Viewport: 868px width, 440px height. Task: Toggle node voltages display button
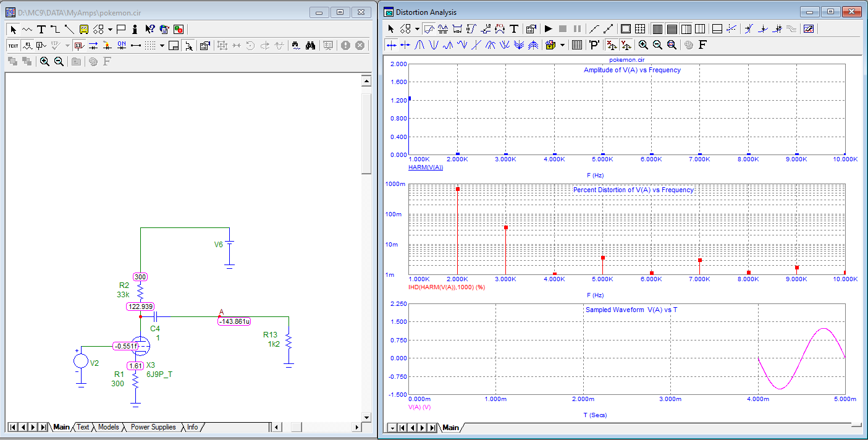[x=79, y=45]
